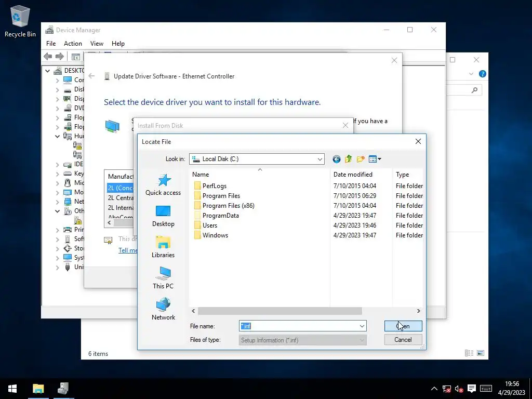Image resolution: width=532 pixels, height=399 pixels.
Task: Close the Update Driver Software wizard
Action: click(x=394, y=60)
